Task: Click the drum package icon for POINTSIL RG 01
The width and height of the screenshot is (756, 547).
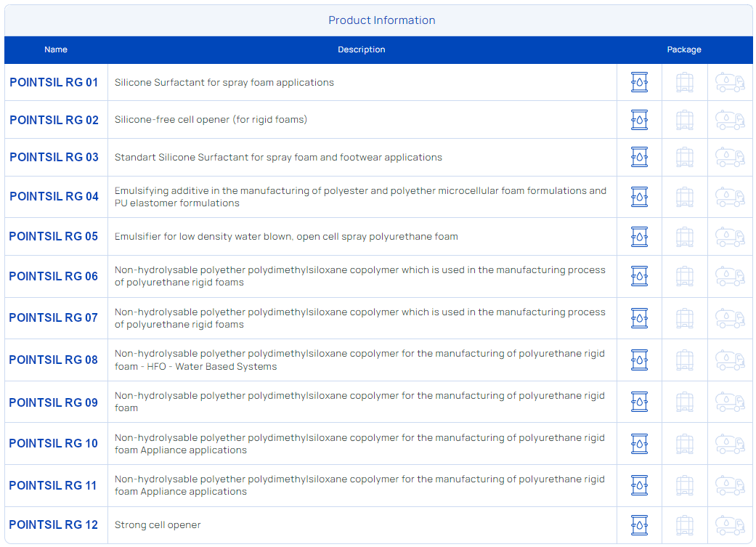Action: (x=639, y=82)
